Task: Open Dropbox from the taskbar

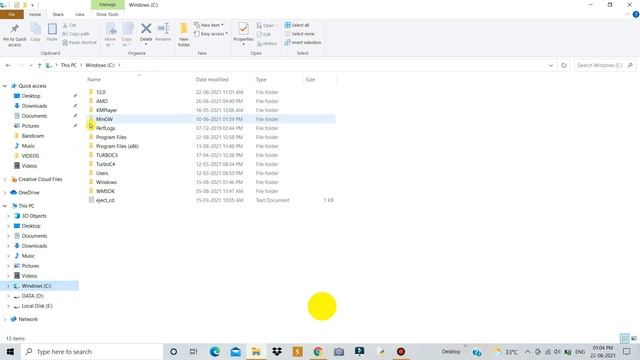Action: pos(277,351)
